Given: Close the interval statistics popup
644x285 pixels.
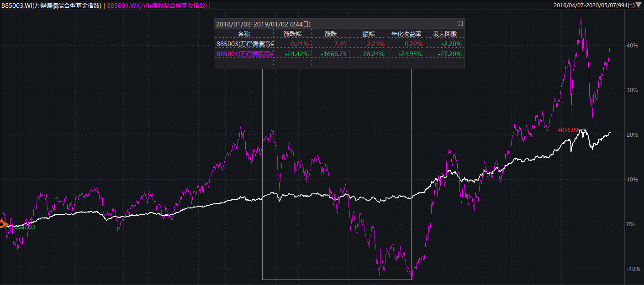Looking at the screenshot, I should click(460, 23).
